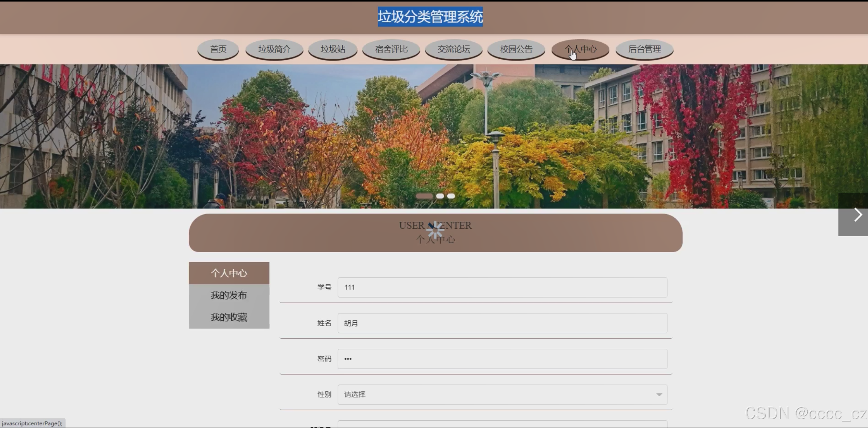Image resolution: width=868 pixels, height=428 pixels.
Task: Click 个人中心 in top navigation
Action: coord(580,49)
